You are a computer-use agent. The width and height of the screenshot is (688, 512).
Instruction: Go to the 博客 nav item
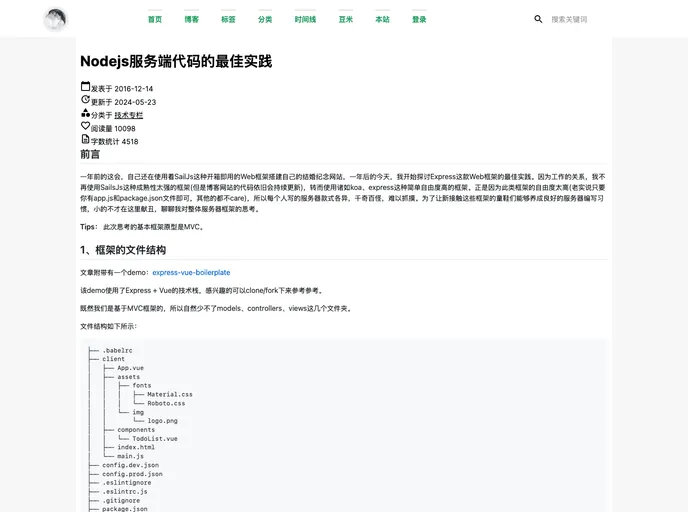pyautogui.click(x=191, y=19)
